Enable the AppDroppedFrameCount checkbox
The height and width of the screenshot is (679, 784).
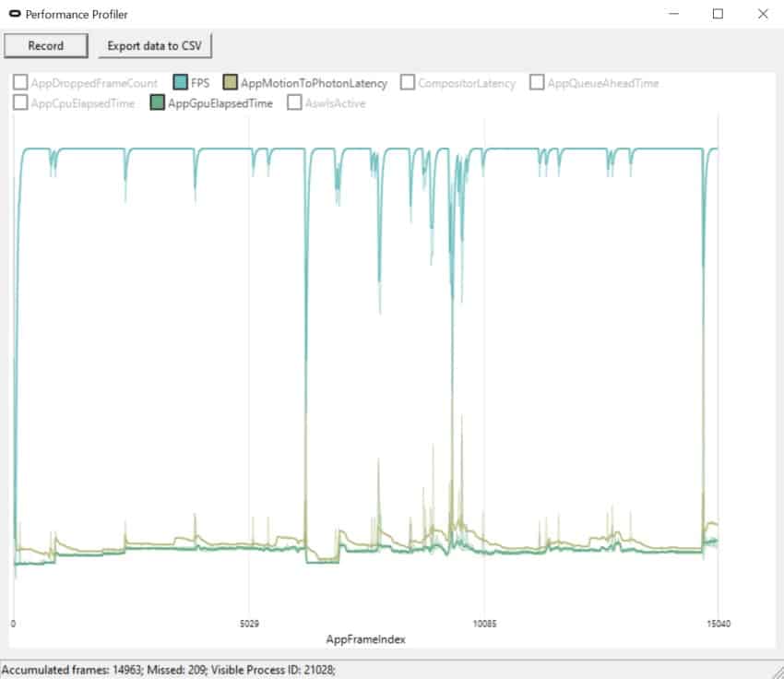[x=20, y=82]
